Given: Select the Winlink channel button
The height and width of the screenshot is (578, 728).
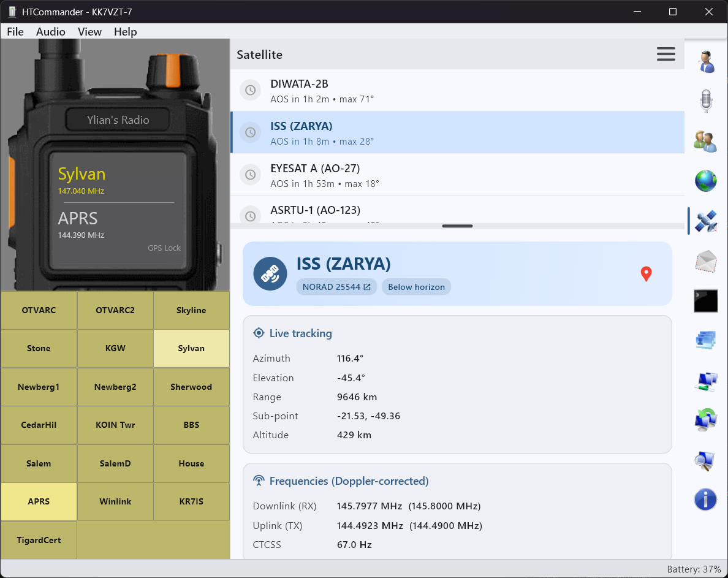Looking at the screenshot, I should coord(115,501).
